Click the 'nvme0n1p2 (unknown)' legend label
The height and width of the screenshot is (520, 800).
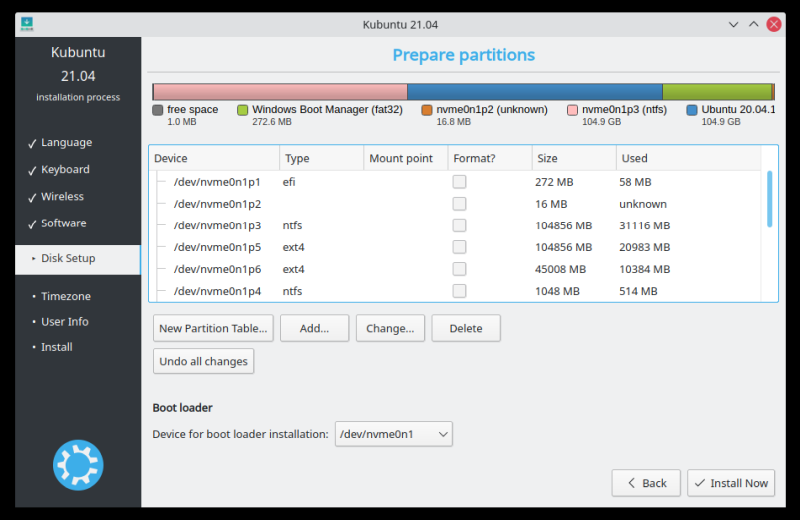click(x=492, y=109)
